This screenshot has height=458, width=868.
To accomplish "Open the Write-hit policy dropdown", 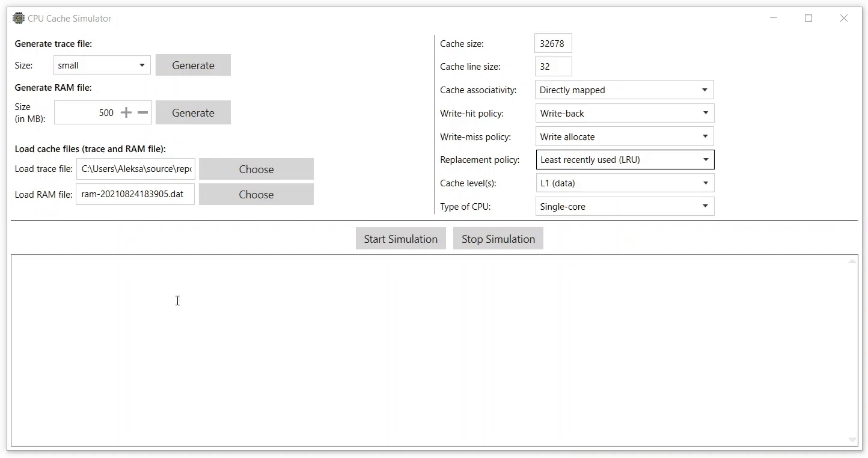I will 625,113.
